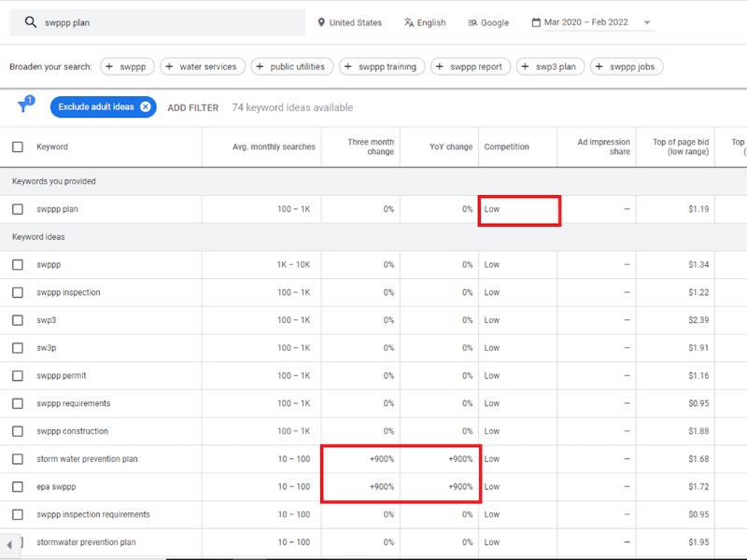
Task: Add swppp jobs to broaden search
Action: point(627,66)
